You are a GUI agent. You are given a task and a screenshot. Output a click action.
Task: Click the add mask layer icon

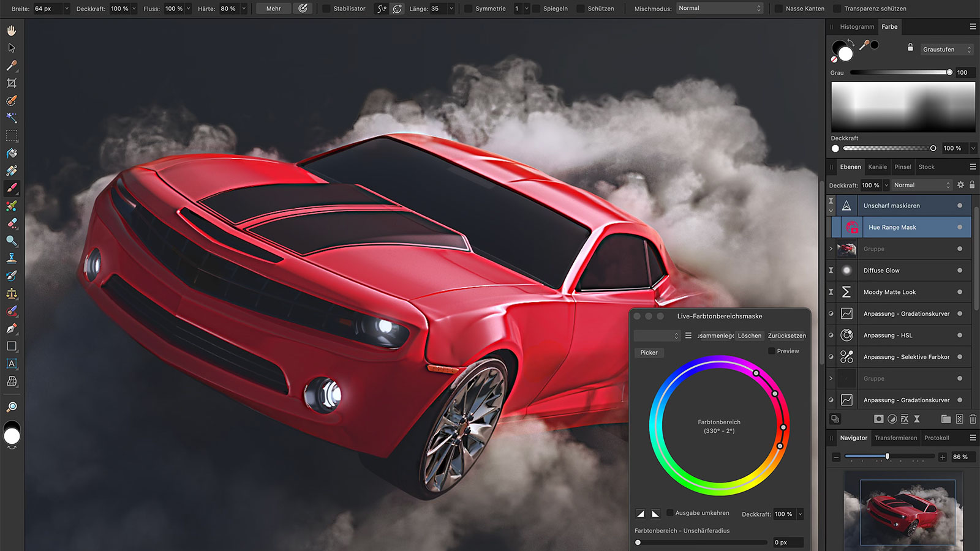point(878,419)
